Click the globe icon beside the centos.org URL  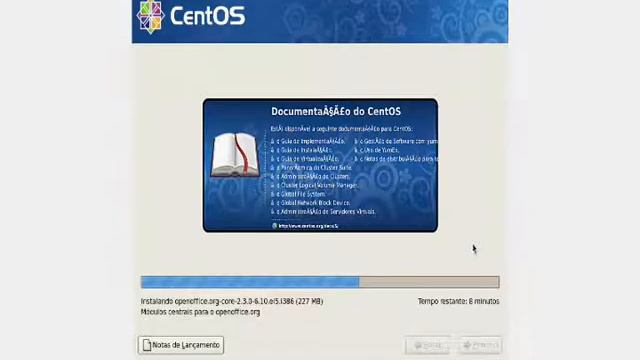click(274, 226)
